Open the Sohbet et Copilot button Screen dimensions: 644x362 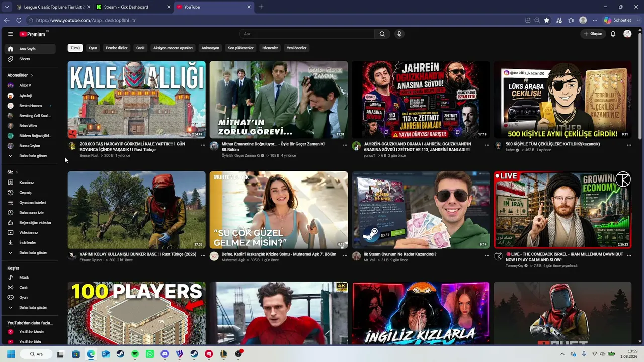(617, 20)
